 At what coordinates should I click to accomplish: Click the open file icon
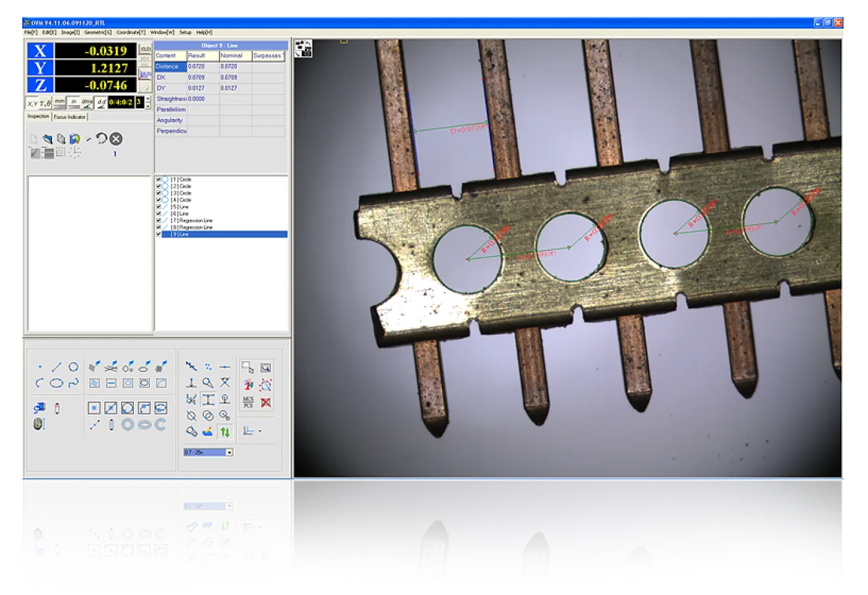pos(47,139)
